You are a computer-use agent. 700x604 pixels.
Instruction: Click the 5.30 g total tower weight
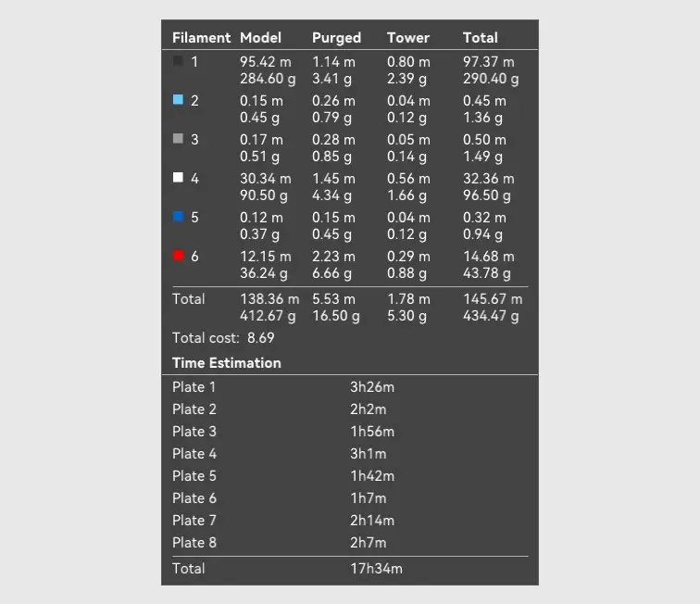pyautogui.click(x=406, y=316)
